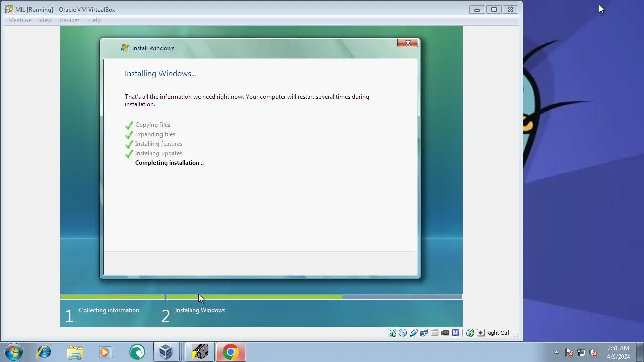Click the 'Installing Windows...' heading
Viewport: 644px width, 362px height.
click(x=160, y=74)
